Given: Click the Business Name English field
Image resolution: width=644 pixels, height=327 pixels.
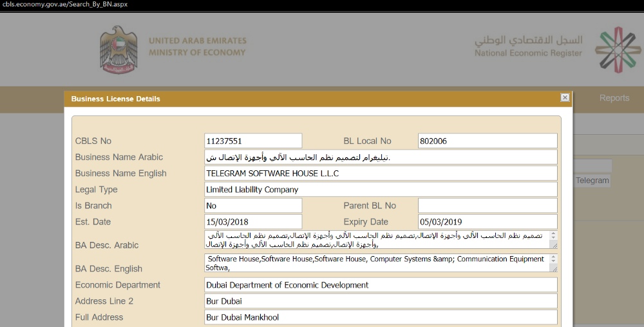Looking at the screenshot, I should coord(380,173).
